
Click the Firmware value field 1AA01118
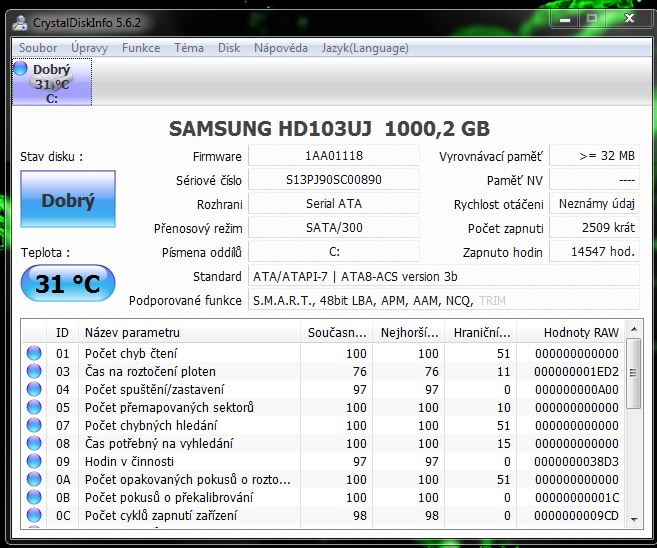coord(333,156)
